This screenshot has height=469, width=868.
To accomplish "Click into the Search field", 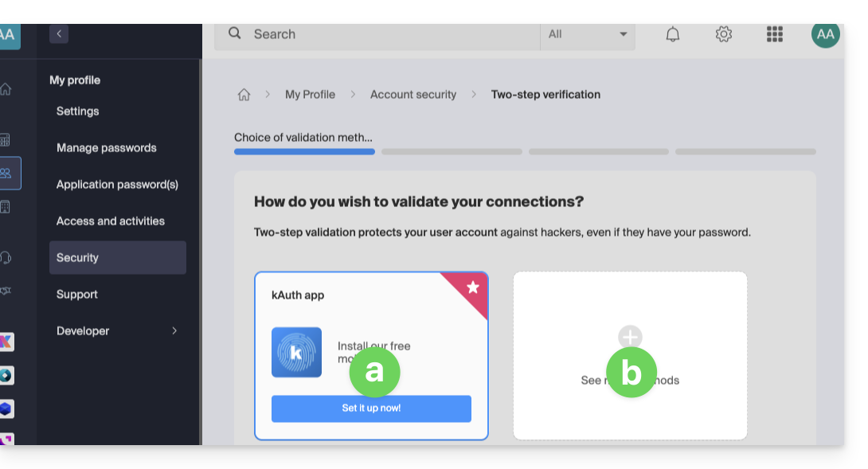I will coord(390,34).
